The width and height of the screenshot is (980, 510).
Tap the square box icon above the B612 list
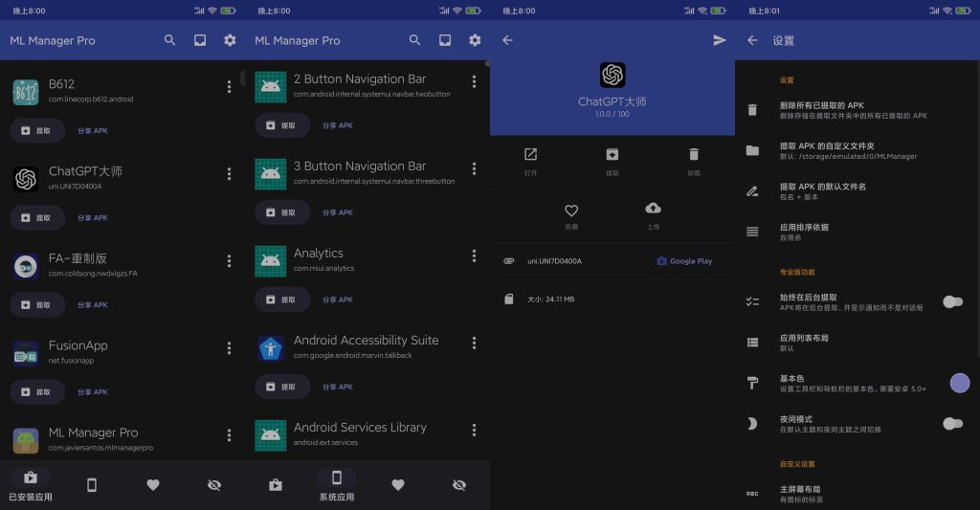200,40
